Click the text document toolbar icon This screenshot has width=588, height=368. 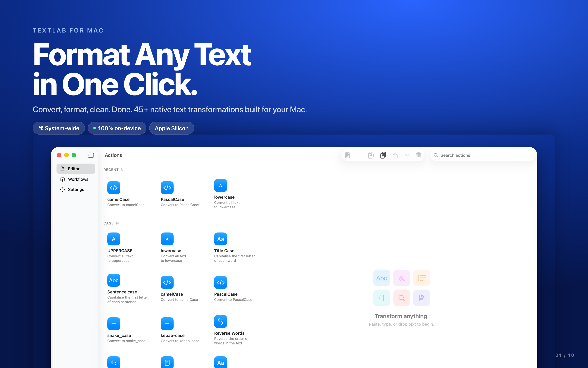347,155
